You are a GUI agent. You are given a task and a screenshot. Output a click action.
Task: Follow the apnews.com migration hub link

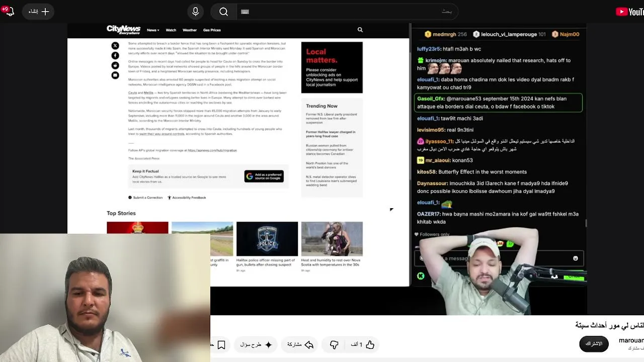(x=212, y=150)
